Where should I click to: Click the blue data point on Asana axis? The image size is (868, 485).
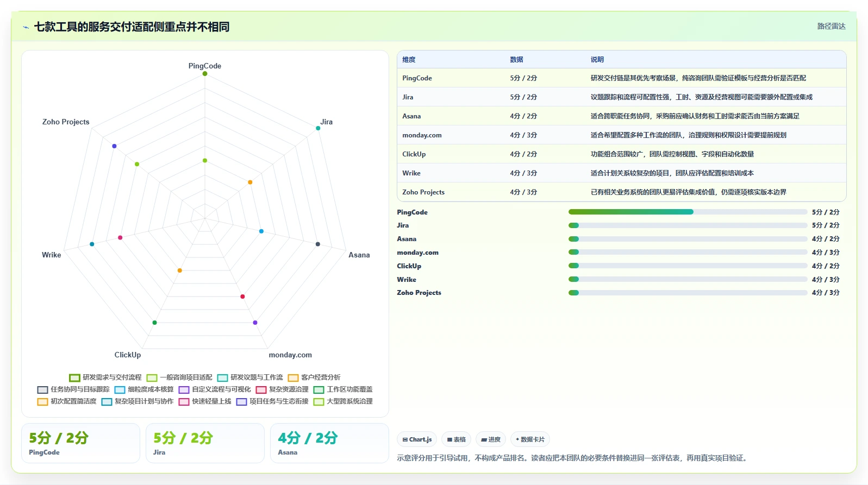(261, 231)
